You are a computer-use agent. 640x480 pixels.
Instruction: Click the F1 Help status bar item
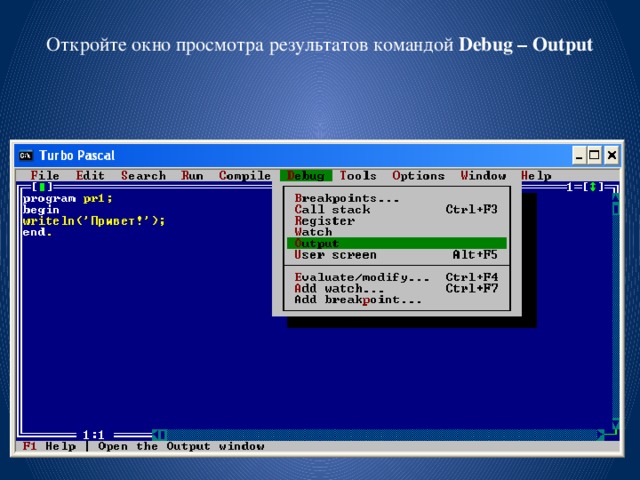[49, 447]
